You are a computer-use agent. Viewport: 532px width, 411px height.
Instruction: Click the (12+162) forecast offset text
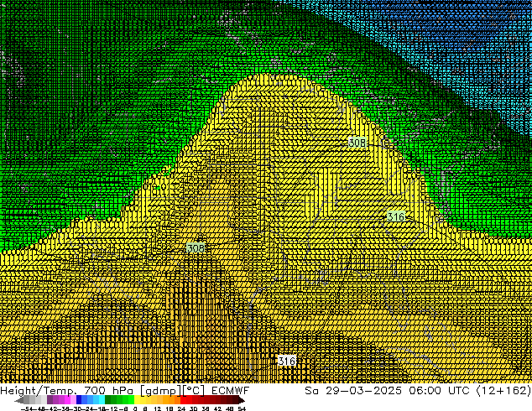[x=503, y=391]
